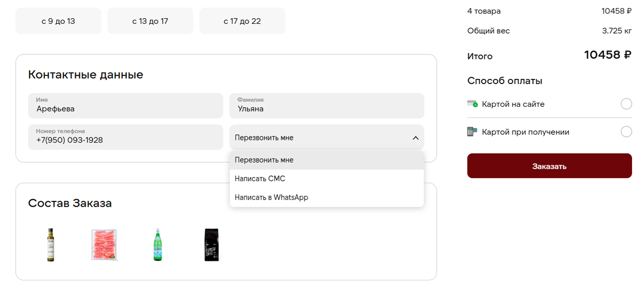Select the 'Картой при получении' radio button
Image resolution: width=644 pixels, height=291 pixels.
tap(626, 132)
